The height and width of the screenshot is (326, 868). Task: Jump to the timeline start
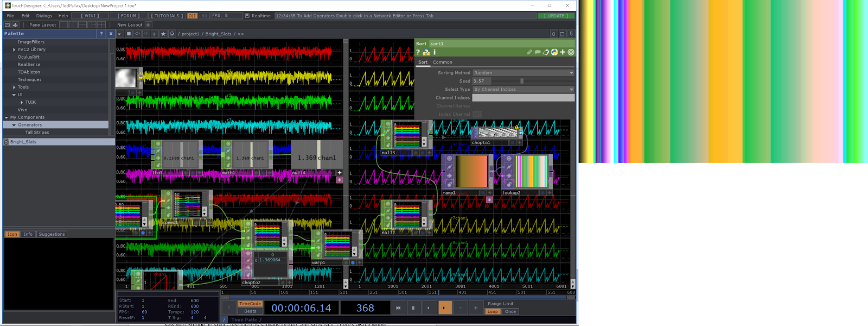point(398,308)
